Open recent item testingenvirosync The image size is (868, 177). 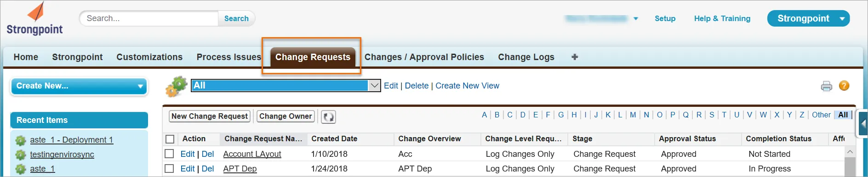click(62, 155)
